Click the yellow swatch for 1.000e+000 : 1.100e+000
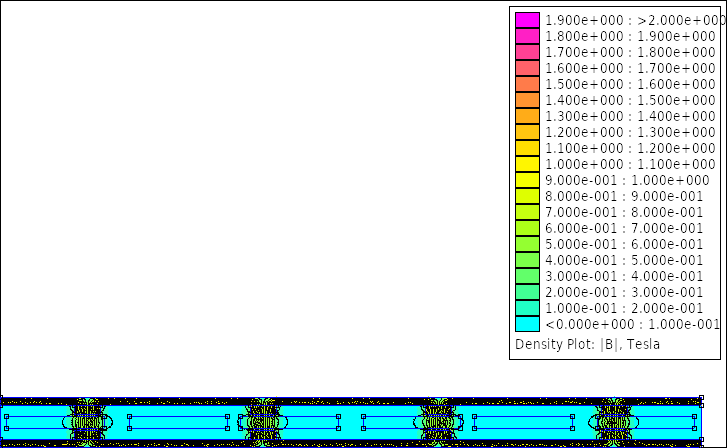 (x=527, y=164)
